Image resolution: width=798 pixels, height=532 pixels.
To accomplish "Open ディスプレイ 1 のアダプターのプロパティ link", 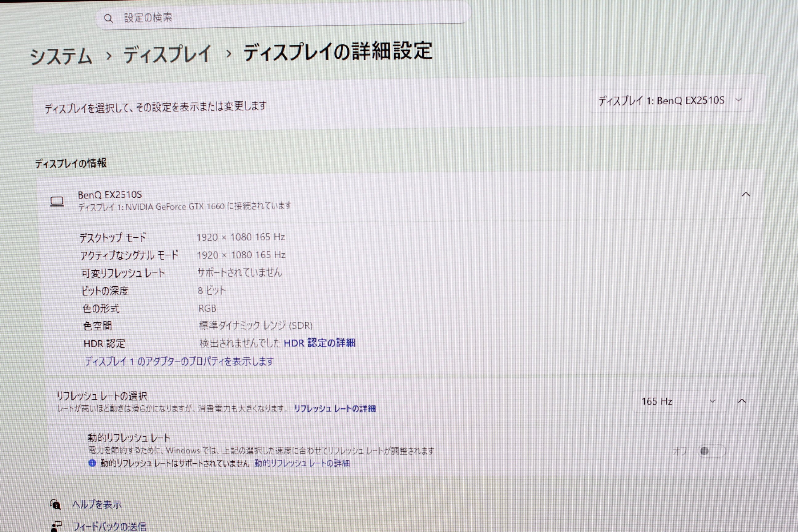I will (179, 361).
